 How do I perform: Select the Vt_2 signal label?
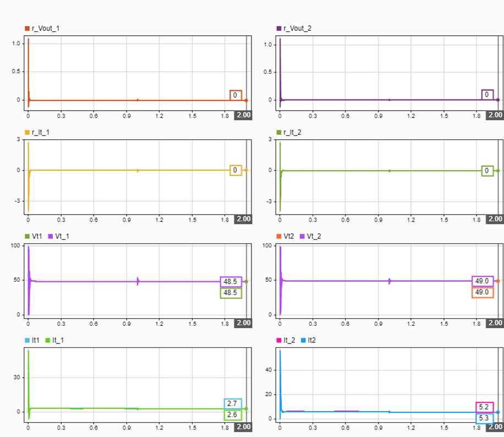tap(314, 236)
